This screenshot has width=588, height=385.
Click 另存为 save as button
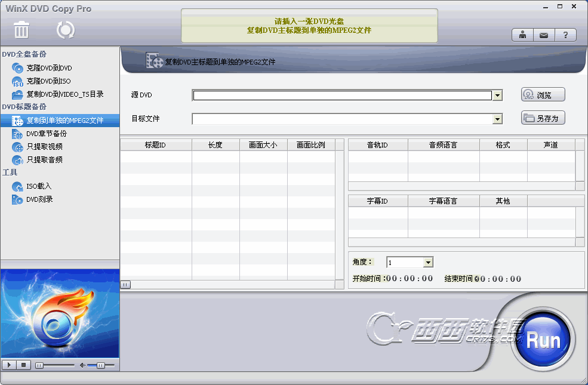[543, 118]
